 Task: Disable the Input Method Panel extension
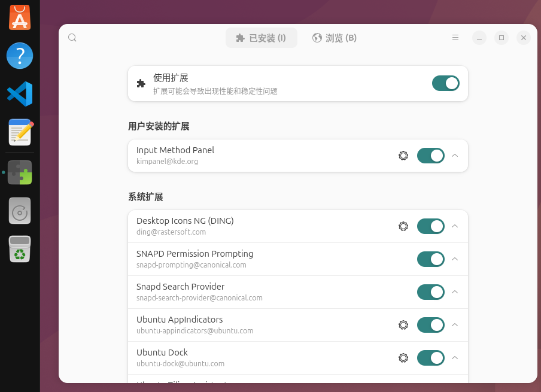pyautogui.click(x=431, y=156)
